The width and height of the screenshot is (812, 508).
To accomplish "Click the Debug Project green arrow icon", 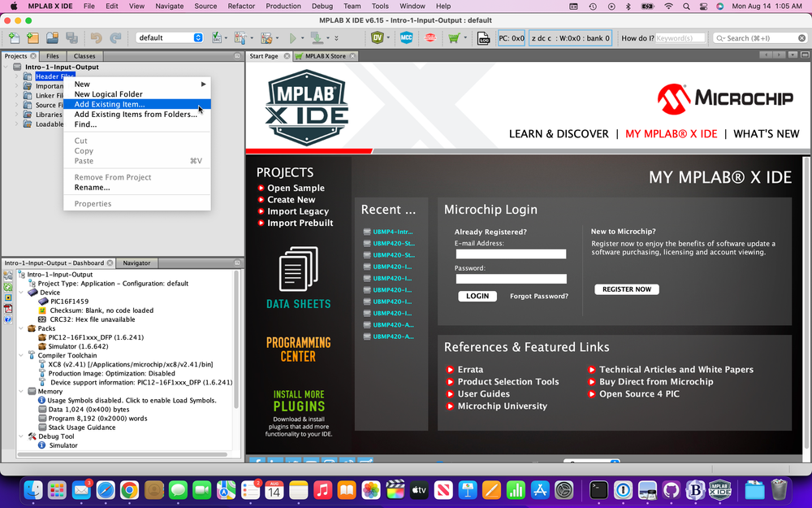I will [x=293, y=37].
